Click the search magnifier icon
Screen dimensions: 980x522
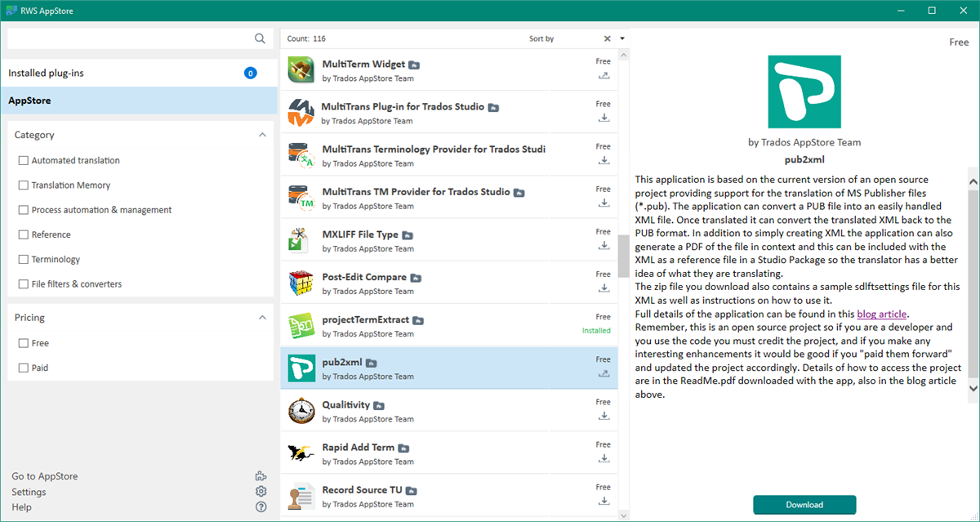coord(260,38)
